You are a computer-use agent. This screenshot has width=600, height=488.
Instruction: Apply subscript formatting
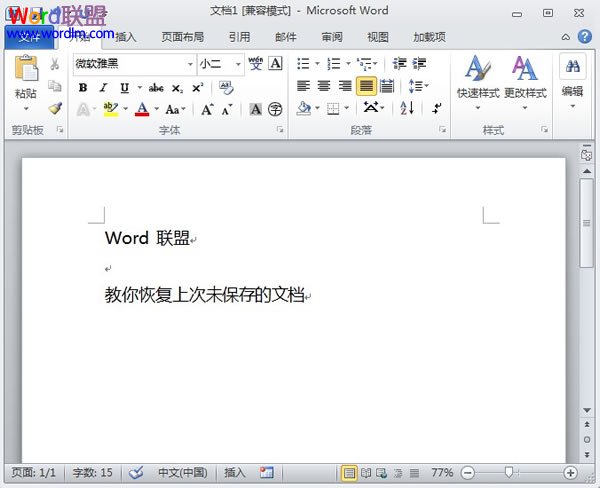[x=177, y=88]
